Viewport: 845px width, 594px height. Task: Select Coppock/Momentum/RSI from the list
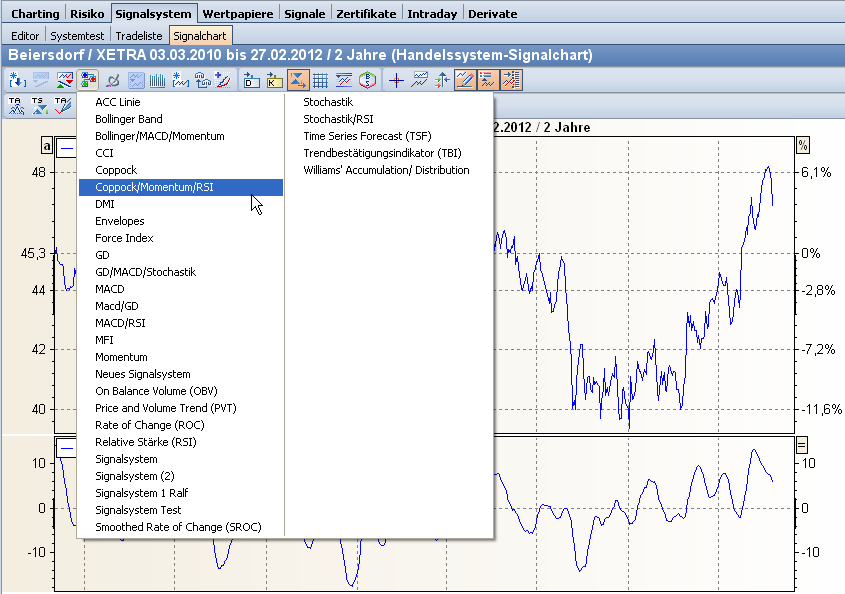pos(154,187)
